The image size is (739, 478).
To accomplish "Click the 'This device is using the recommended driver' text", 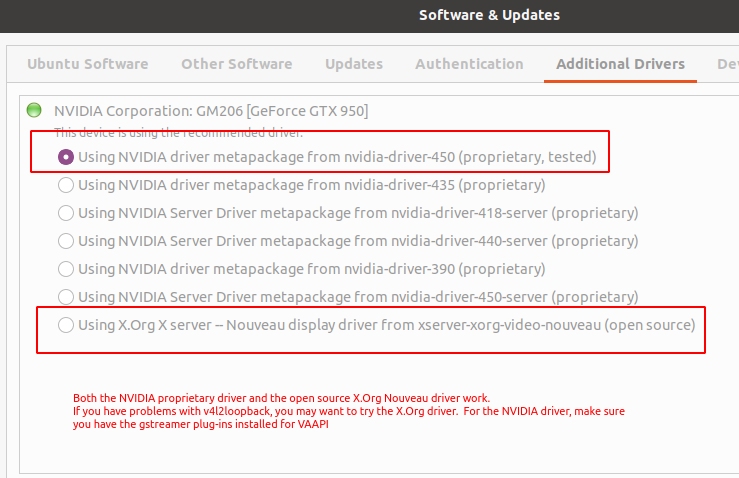I will (x=178, y=133).
